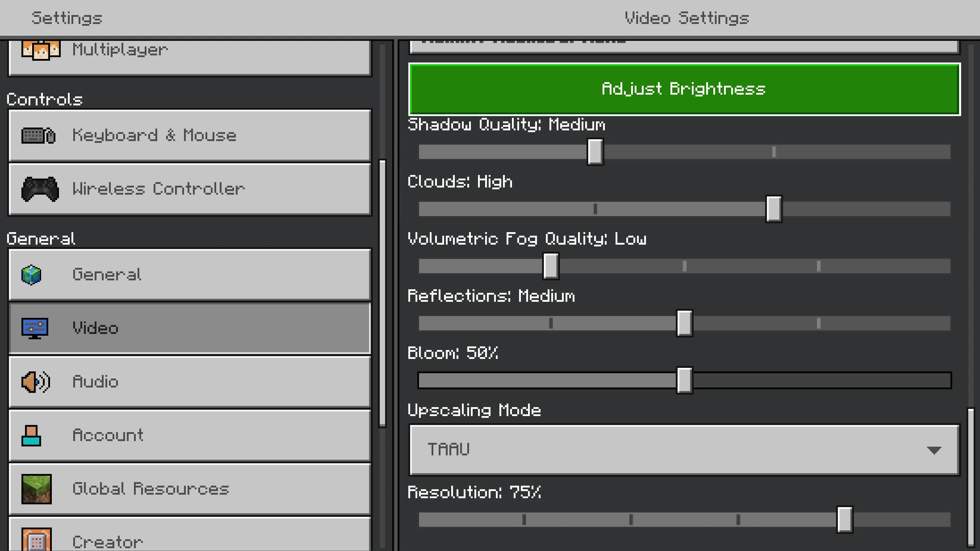
Task: Click the grass block Global Resources icon
Action: tap(36, 489)
